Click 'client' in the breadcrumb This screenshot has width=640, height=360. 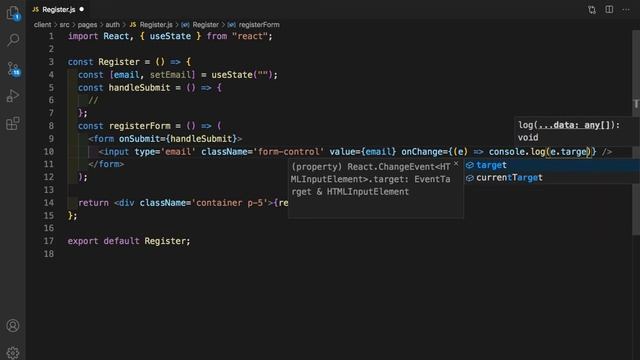click(42, 24)
